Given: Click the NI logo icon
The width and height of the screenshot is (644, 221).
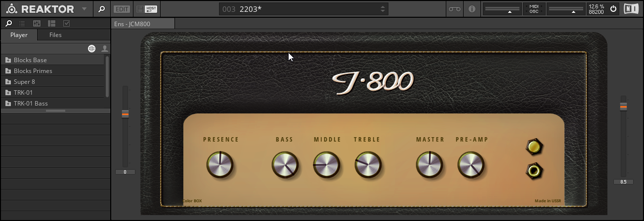Looking at the screenshot, I should (x=631, y=9).
